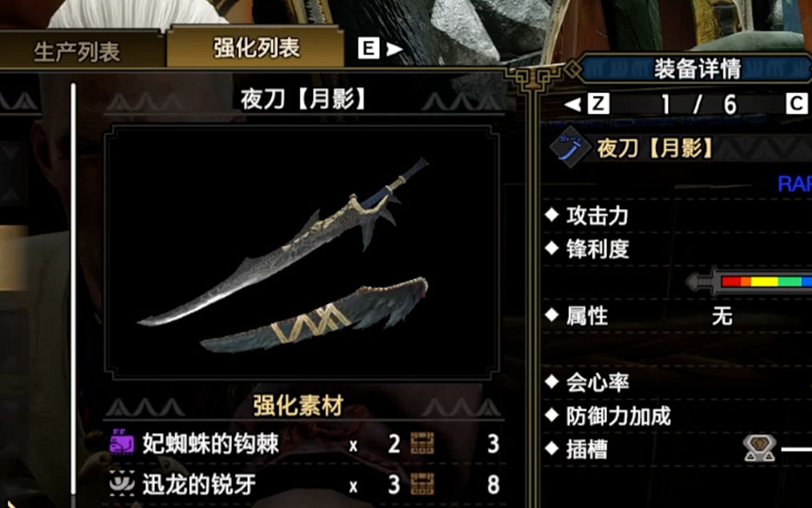Select the 妃蜘蛛的钩棘 material icon

pos(122,442)
